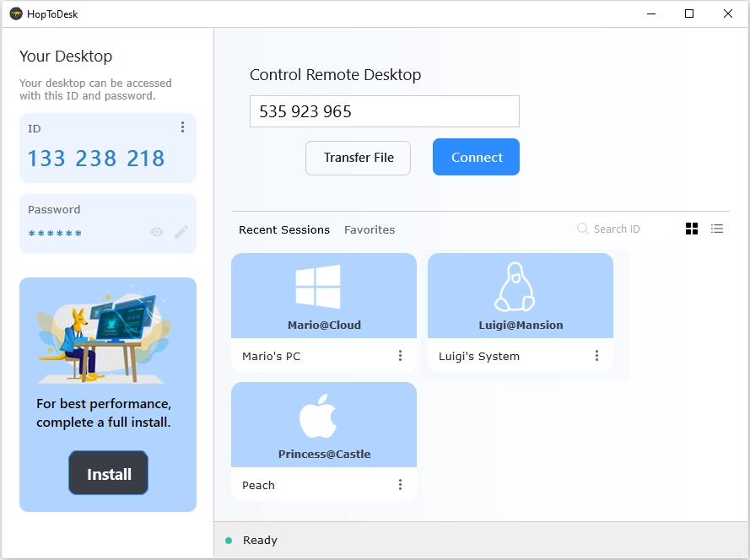This screenshot has height=560, width=750.
Task: Open Mario's PC options menu
Action: point(401,356)
